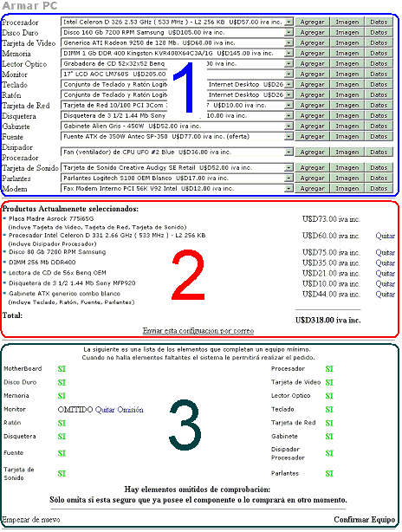This screenshot has height=532, width=402.
Task: Open Datos for the Ratón row
Action: 379,95
